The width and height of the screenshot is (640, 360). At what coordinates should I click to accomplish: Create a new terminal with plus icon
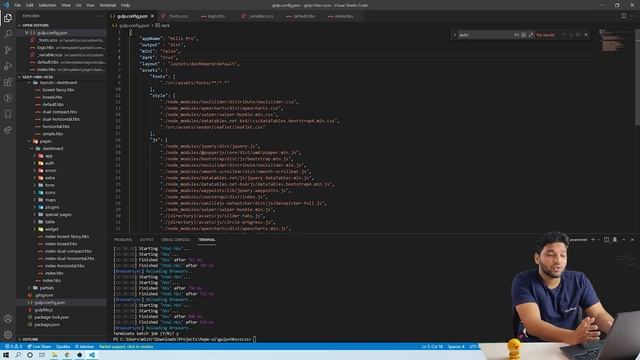(x=593, y=240)
